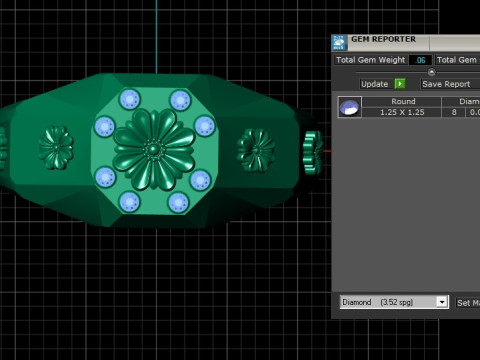Click the Diam column header
480x360 pixels.
tap(461, 101)
